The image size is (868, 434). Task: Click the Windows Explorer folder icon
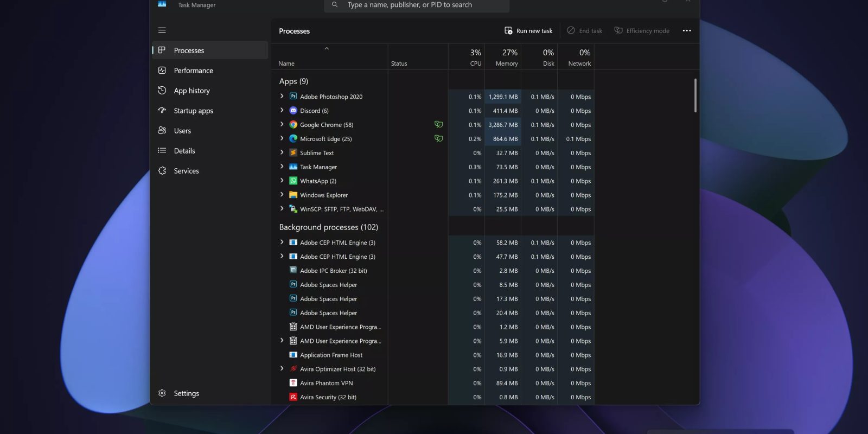tap(293, 195)
